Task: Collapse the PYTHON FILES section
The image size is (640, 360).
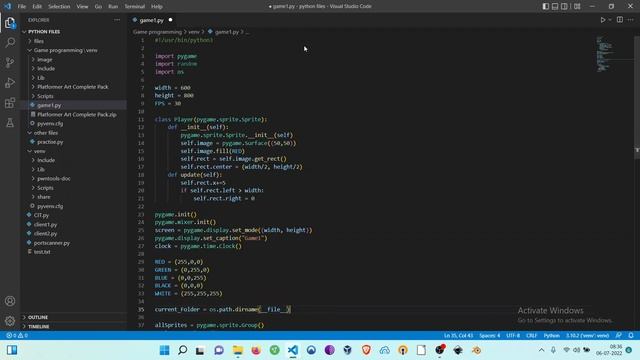Action: click(x=44, y=31)
